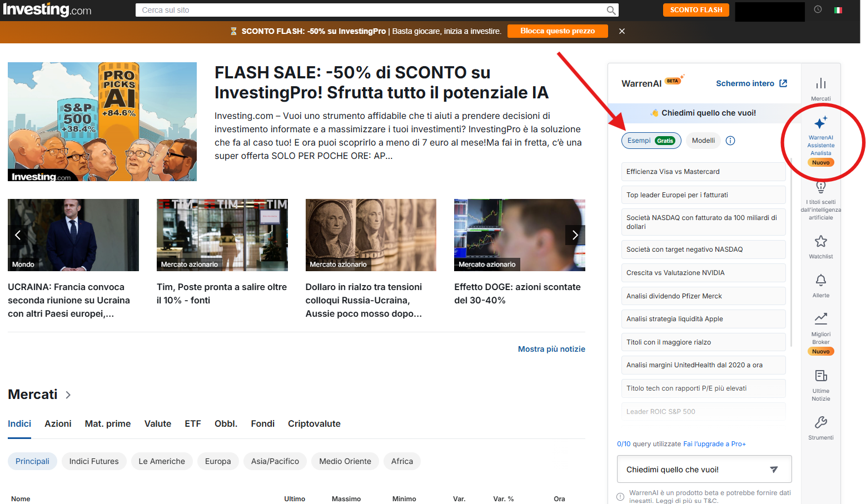Choose Società con target negativo NASDAQ example
The width and height of the screenshot is (866, 504).
703,249
